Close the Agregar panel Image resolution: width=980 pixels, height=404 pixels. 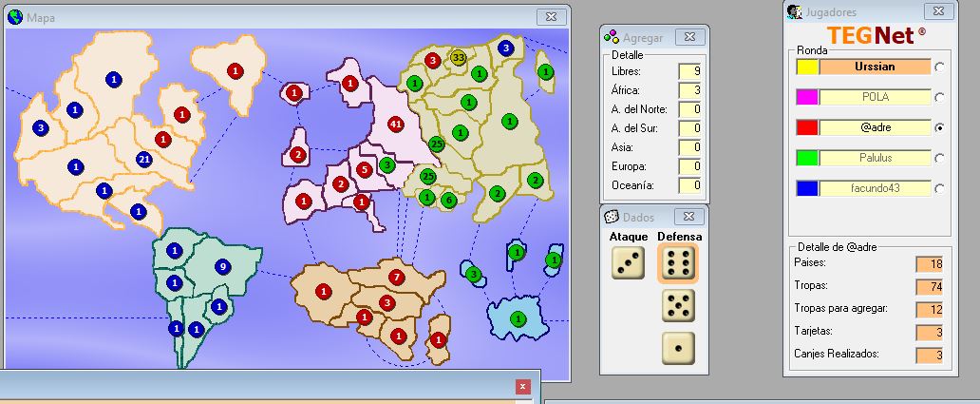[x=689, y=37]
